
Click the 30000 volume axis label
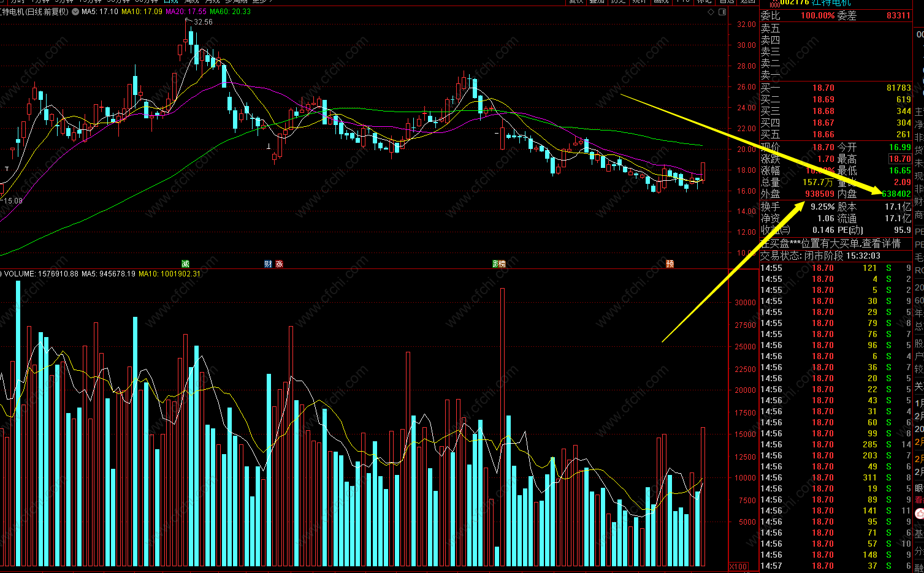(x=745, y=302)
